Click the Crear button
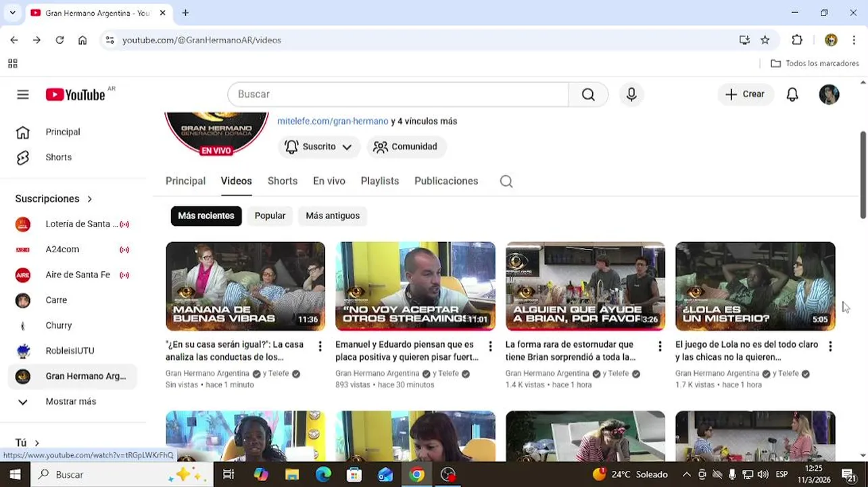Viewport: 868px width, 487px height. point(746,95)
